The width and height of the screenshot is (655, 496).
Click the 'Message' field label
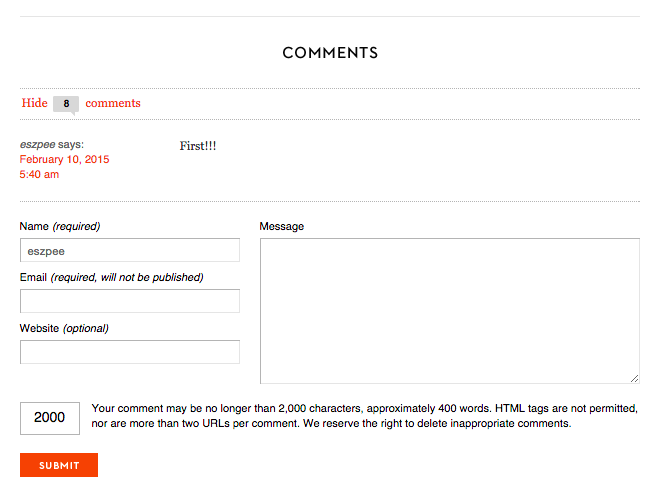[281, 226]
